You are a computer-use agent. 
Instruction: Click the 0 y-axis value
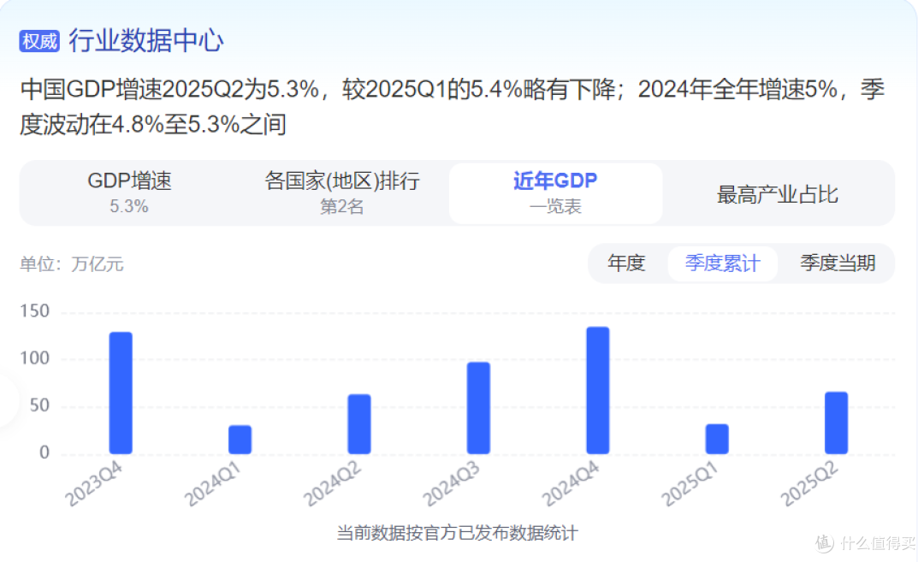click(x=44, y=453)
